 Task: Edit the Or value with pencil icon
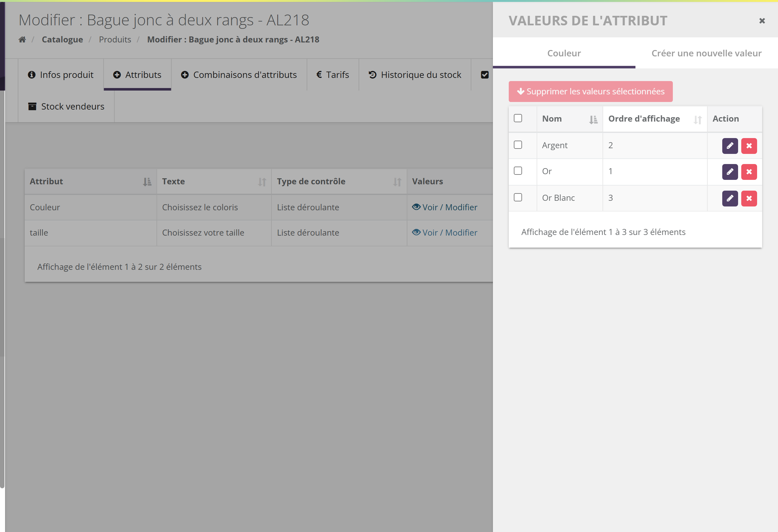pos(730,172)
